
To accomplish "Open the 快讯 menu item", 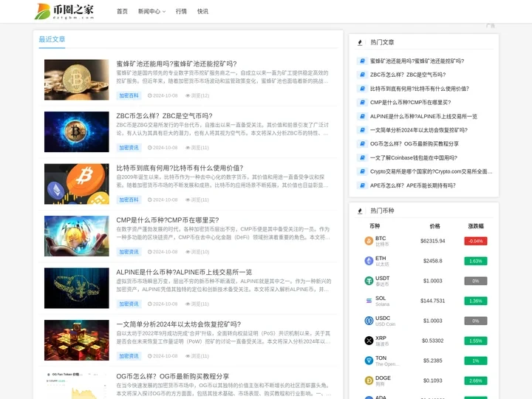I will pyautogui.click(x=203, y=12).
